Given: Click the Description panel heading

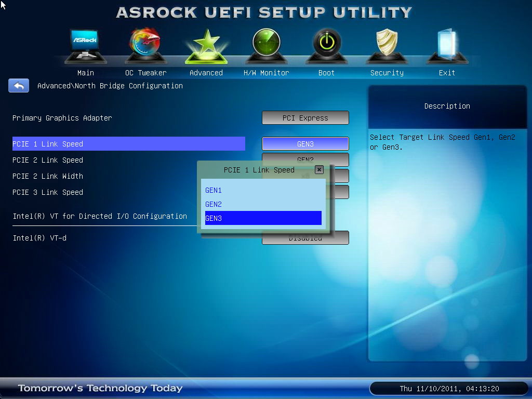Looking at the screenshot, I should point(447,106).
